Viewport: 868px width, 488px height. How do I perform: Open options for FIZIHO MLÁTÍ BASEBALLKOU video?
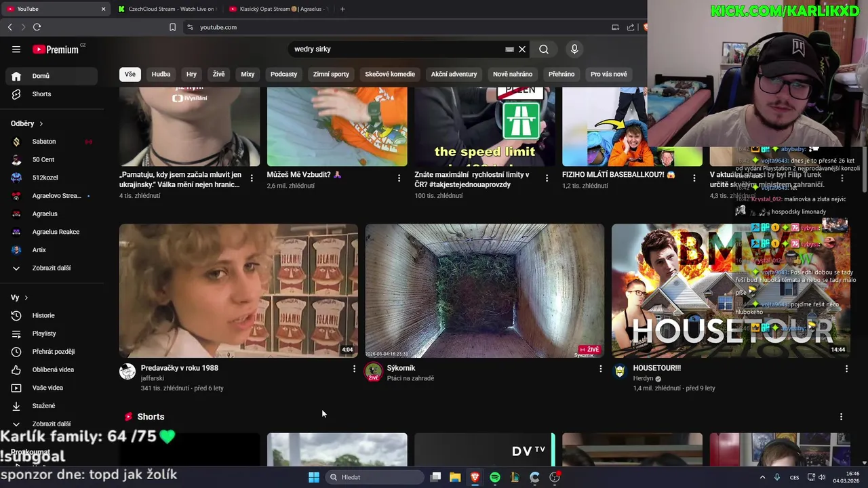(x=694, y=178)
